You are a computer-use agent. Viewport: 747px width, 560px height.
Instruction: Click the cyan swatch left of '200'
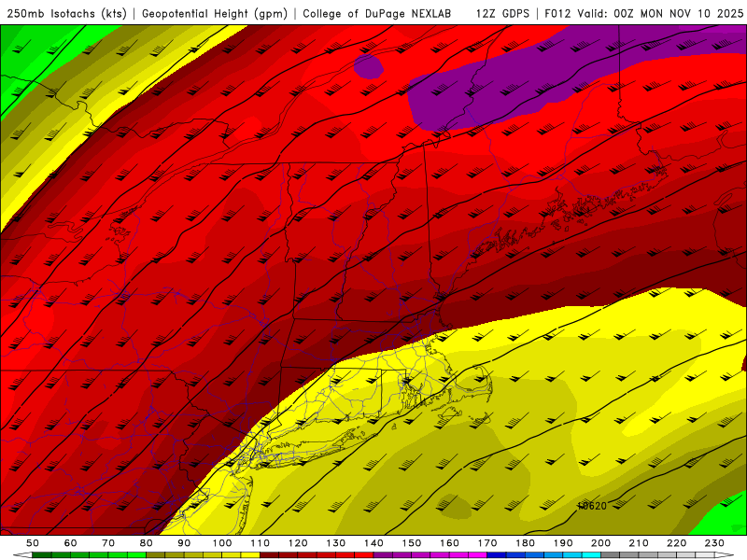(591, 555)
